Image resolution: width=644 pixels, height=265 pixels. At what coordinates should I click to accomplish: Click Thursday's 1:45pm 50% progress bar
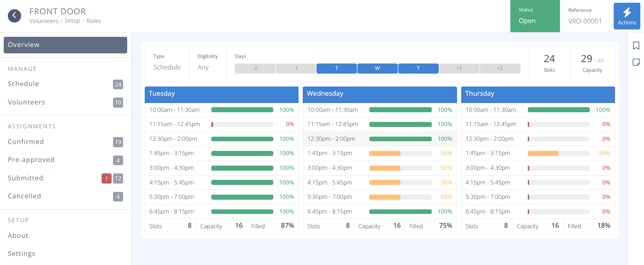click(x=558, y=153)
